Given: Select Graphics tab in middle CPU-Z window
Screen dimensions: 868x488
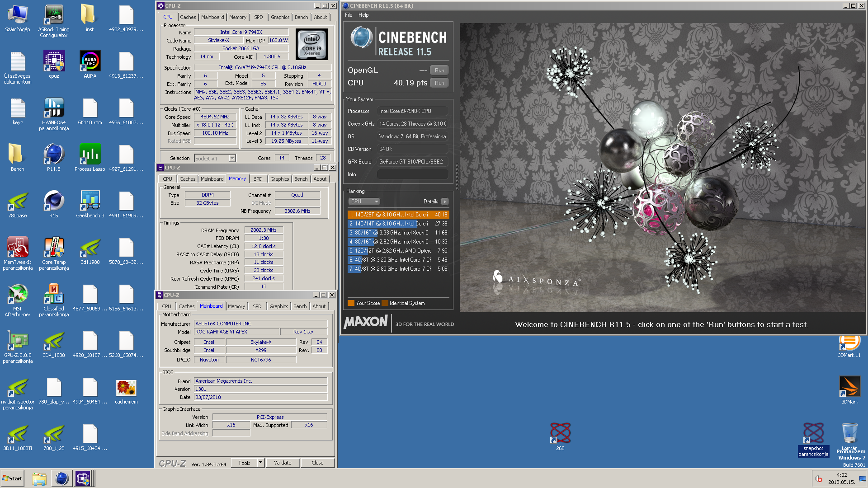Looking at the screenshot, I should (280, 179).
